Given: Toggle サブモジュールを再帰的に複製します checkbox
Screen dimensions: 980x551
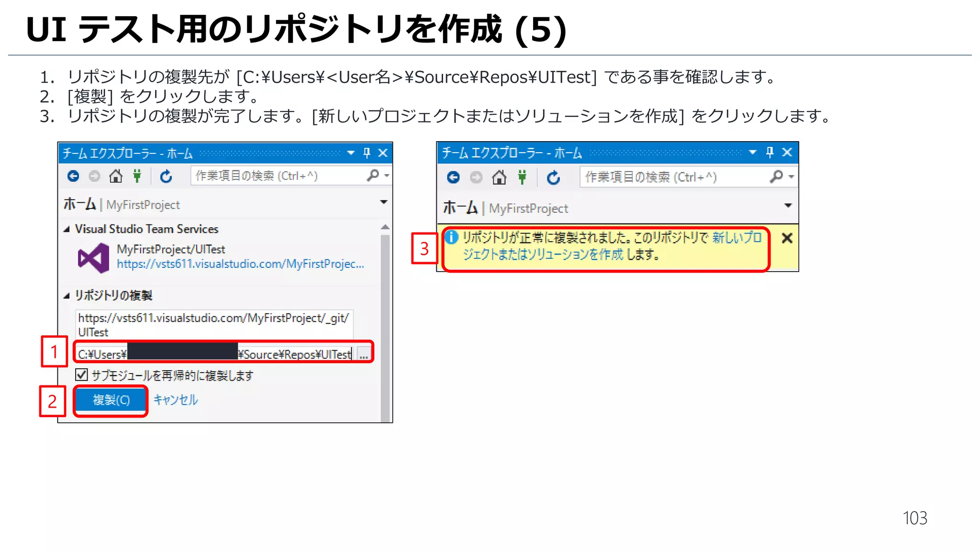Looking at the screenshot, I should (x=81, y=375).
